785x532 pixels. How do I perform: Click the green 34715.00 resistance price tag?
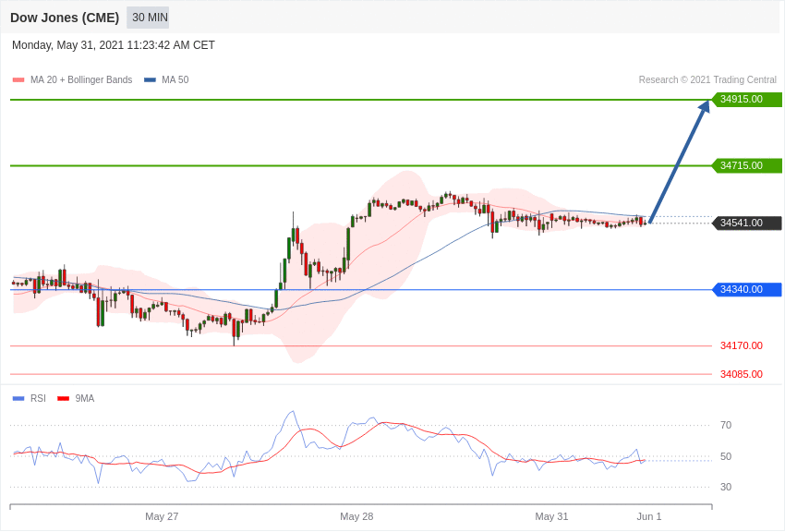point(746,165)
